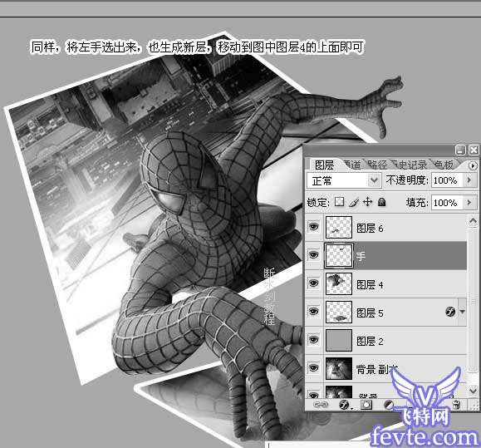Select layer 图层 6 by name

pos(370,228)
